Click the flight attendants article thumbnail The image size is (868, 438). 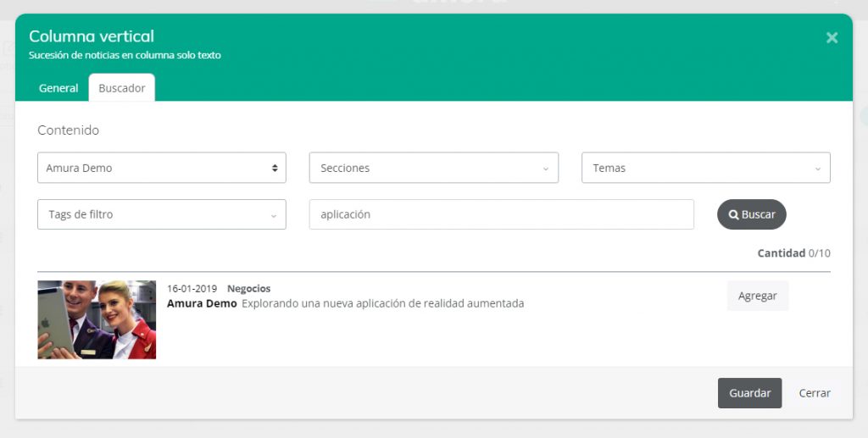click(97, 319)
